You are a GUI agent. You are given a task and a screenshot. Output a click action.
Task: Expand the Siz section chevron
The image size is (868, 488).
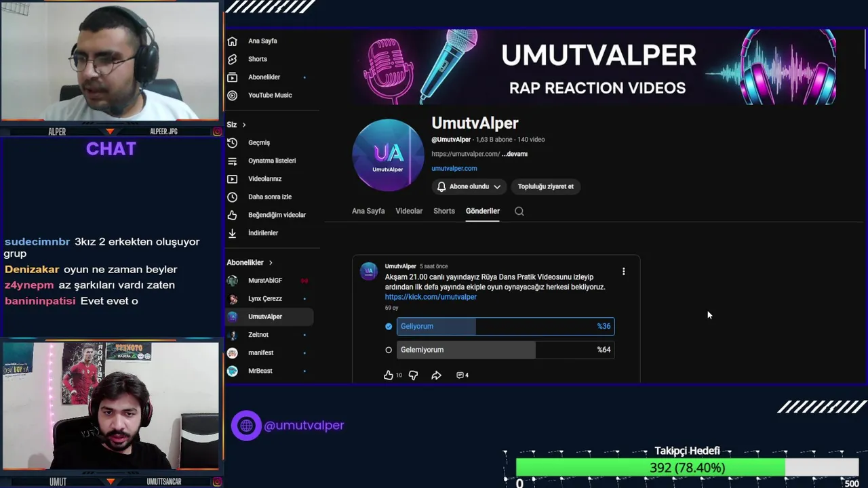[x=244, y=125]
